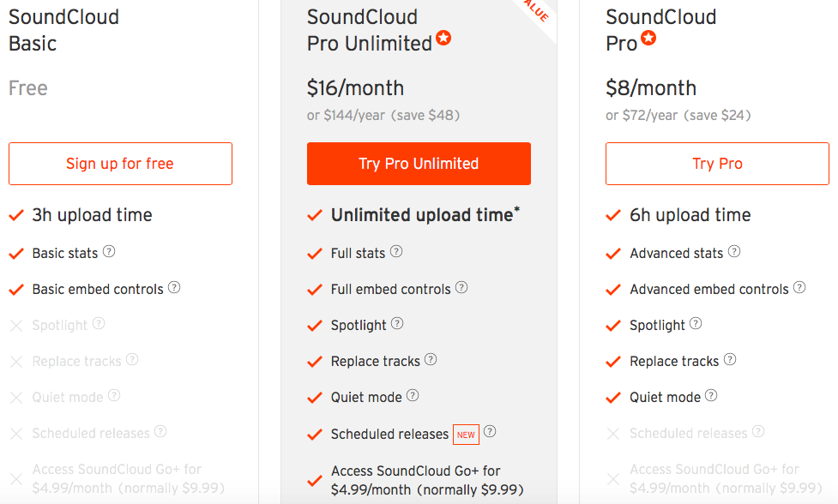The height and width of the screenshot is (504, 838).
Task: Click help icon next to Advanced stats
Action: point(734,252)
